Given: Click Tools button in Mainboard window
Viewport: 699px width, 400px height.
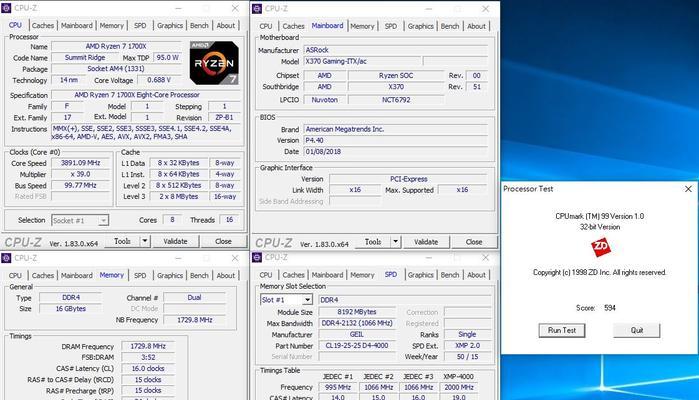Looking at the screenshot, I should pyautogui.click(x=373, y=242).
